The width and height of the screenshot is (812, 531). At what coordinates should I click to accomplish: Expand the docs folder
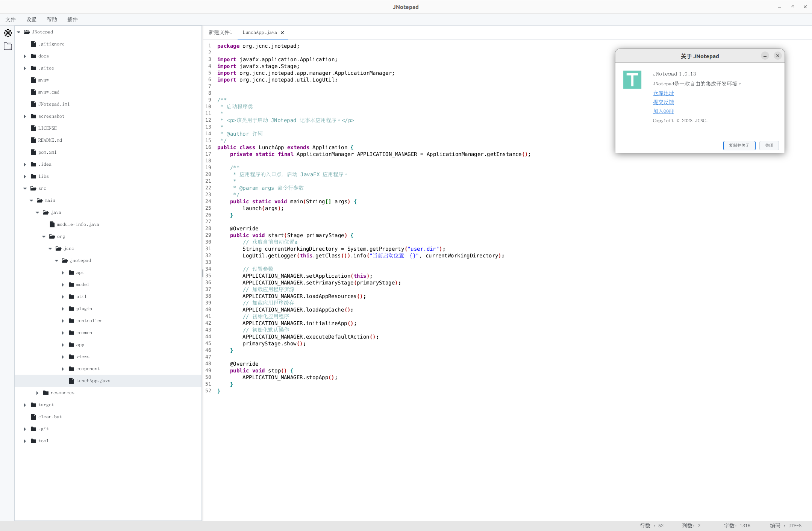tap(25, 56)
